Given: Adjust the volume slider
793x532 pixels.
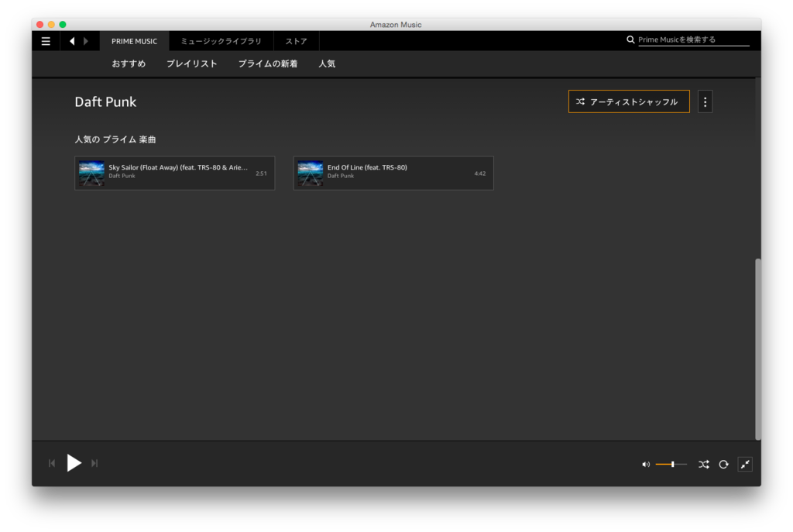Looking at the screenshot, I should point(671,464).
